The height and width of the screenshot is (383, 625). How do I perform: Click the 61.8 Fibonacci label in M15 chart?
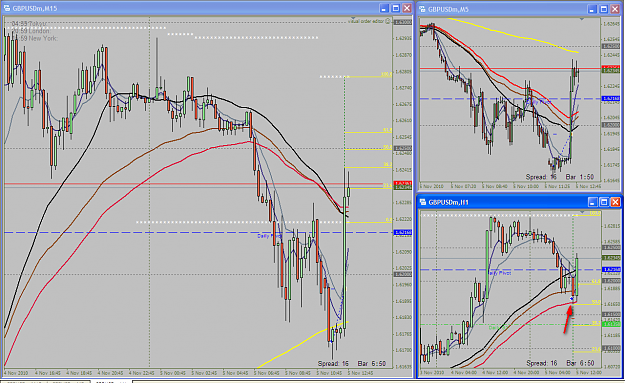387,130
